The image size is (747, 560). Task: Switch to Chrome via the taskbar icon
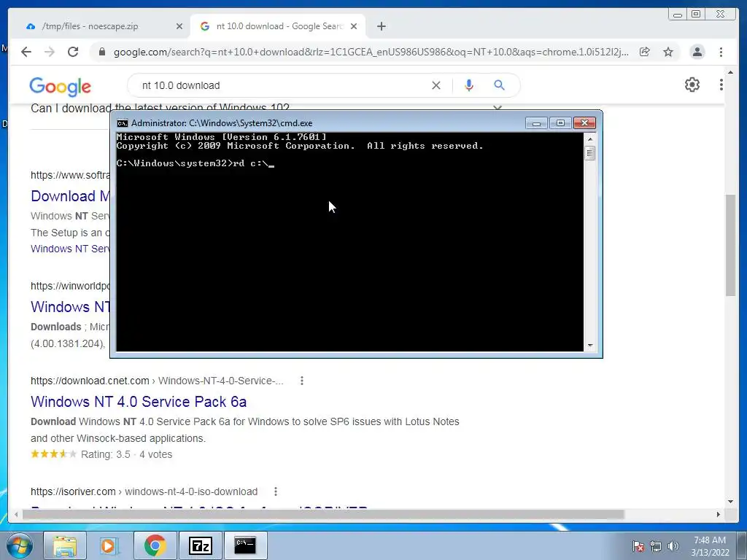click(x=155, y=545)
